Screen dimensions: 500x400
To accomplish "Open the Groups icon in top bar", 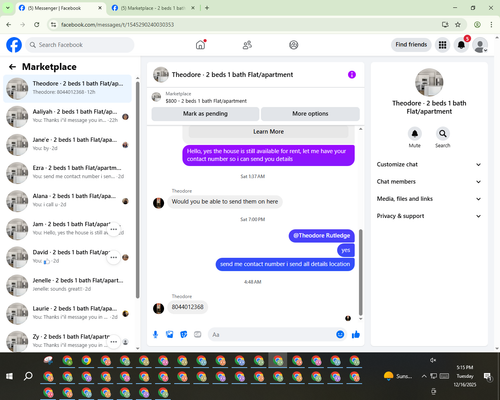I will pyautogui.click(x=294, y=45).
